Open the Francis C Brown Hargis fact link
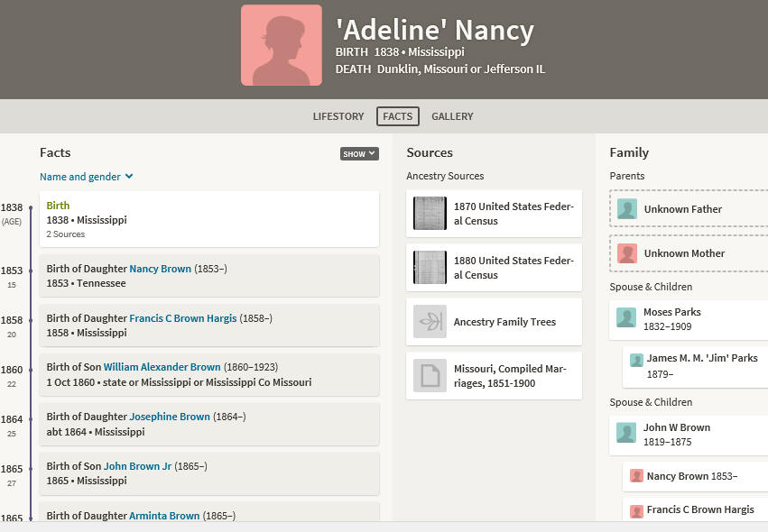768x532 pixels. pos(182,318)
